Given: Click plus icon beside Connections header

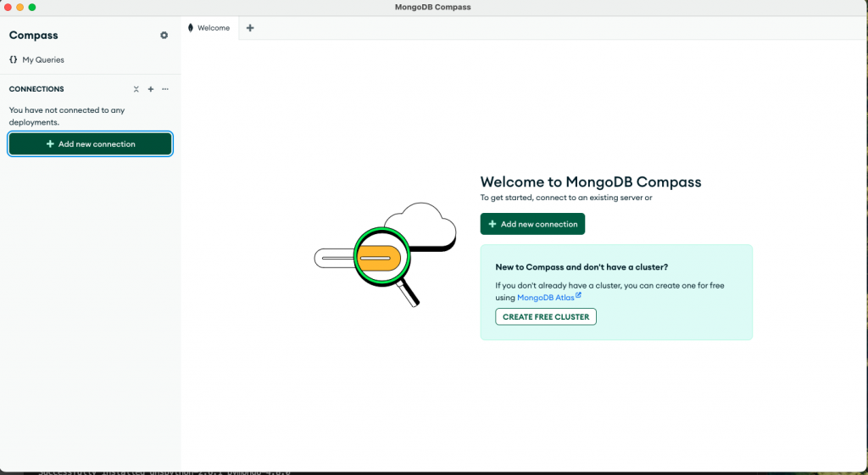Looking at the screenshot, I should pos(151,89).
